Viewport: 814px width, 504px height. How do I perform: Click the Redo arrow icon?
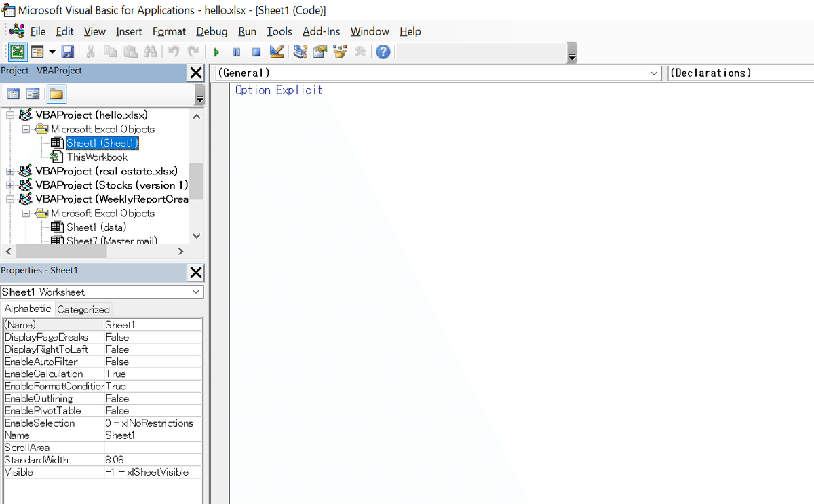(x=194, y=52)
